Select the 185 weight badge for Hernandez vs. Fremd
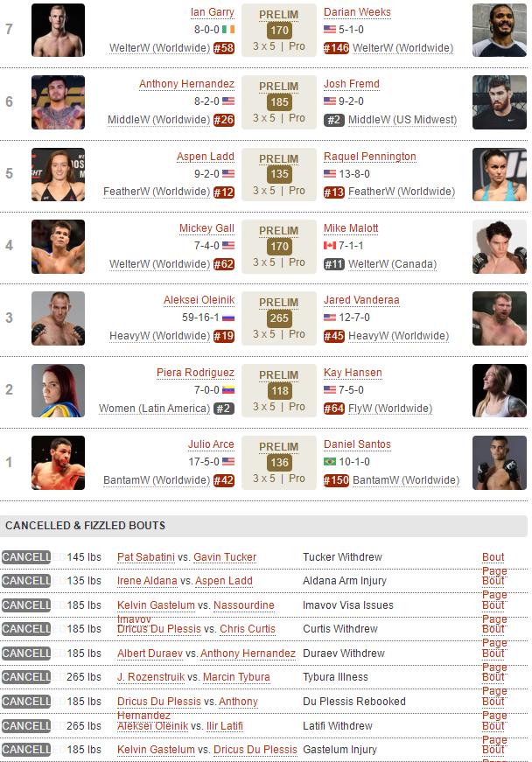The height and width of the screenshot is (762, 532). (279, 102)
